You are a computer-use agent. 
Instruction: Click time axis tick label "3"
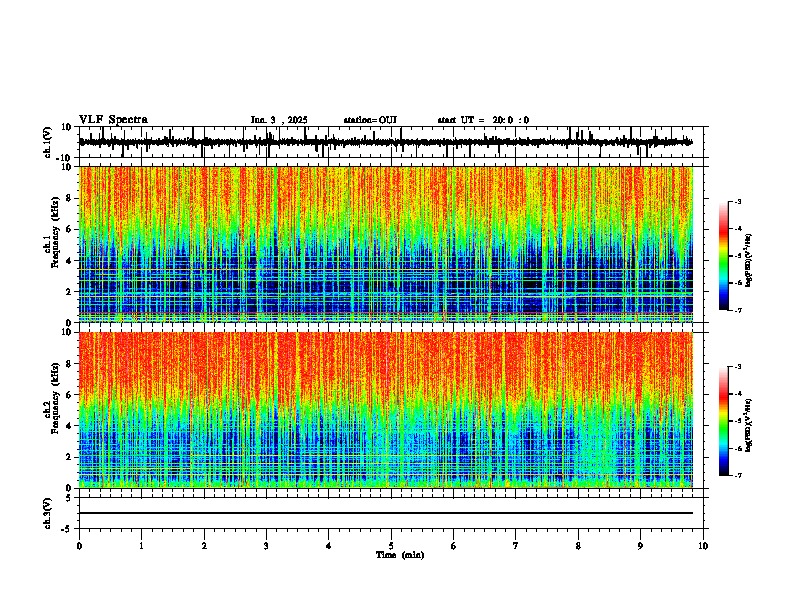pos(266,546)
